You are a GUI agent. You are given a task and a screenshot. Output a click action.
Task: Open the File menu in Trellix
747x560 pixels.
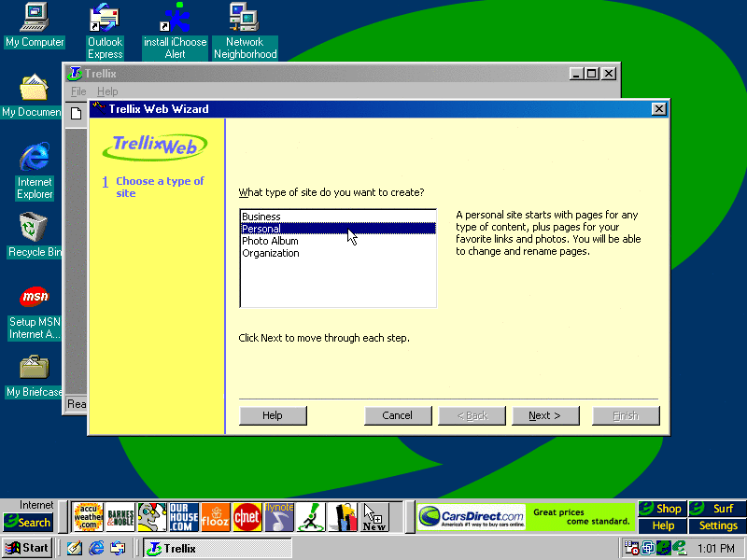[78, 91]
